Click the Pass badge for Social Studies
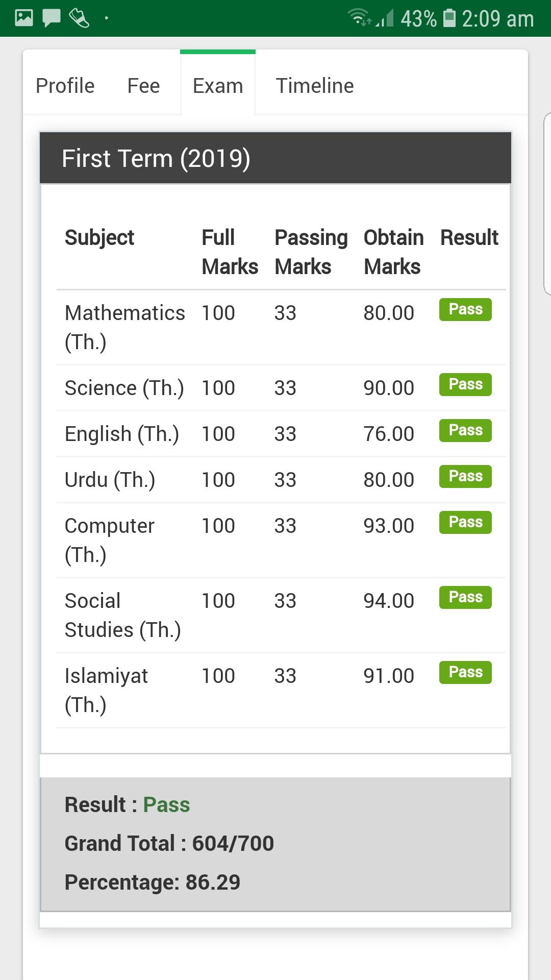 click(x=465, y=597)
